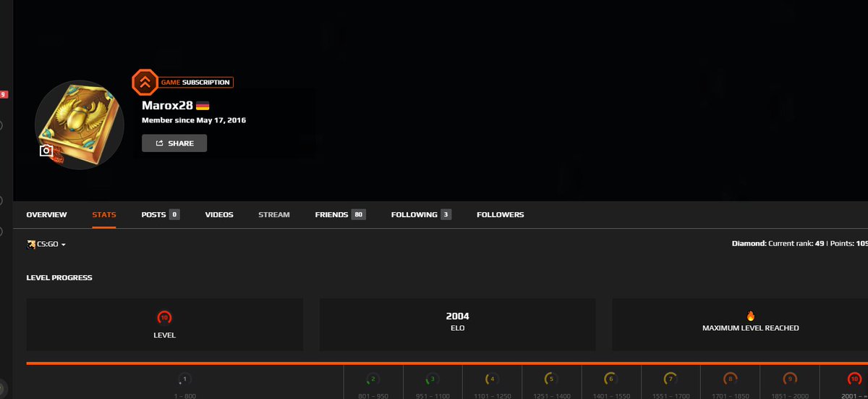This screenshot has width=868, height=399.
Task: Click the red 9 notification badge
Action: [4, 94]
